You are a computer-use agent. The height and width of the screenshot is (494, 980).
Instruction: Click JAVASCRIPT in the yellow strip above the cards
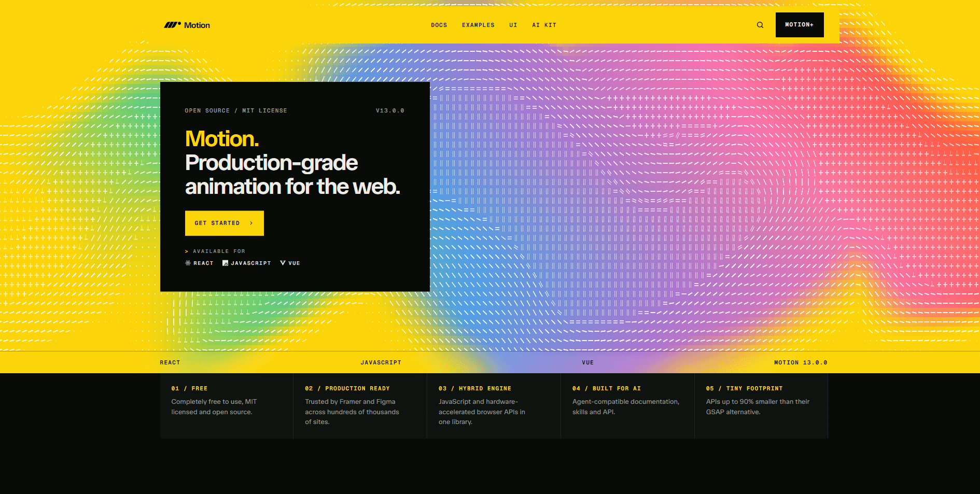[381, 363]
